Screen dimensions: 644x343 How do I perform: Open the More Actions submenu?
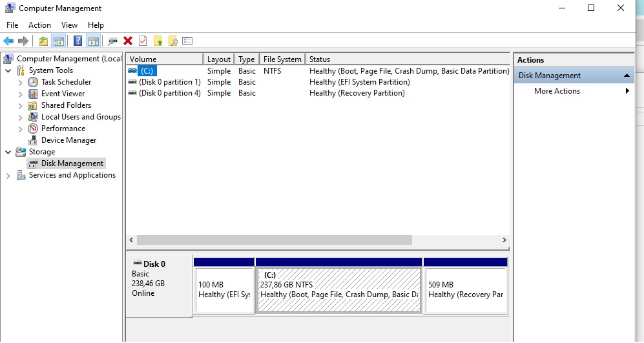coord(557,91)
